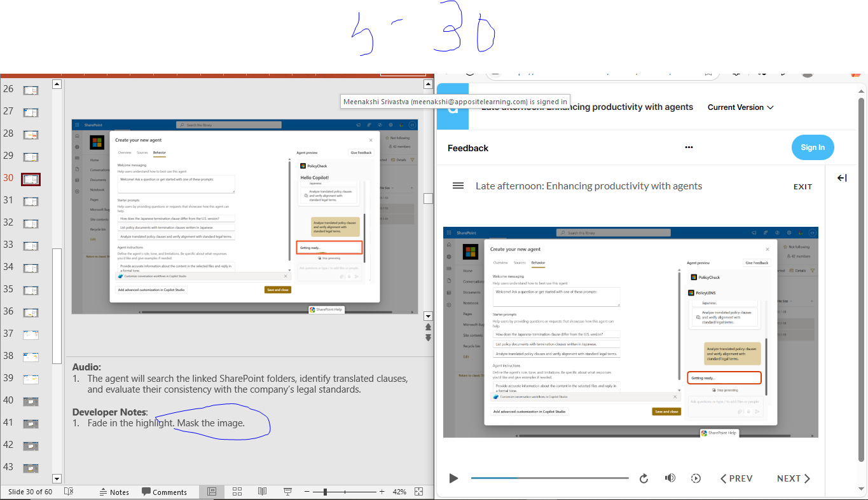Open PowerPoint Notes pane toggle
Viewport: 868px width, 500px height.
[x=114, y=492]
